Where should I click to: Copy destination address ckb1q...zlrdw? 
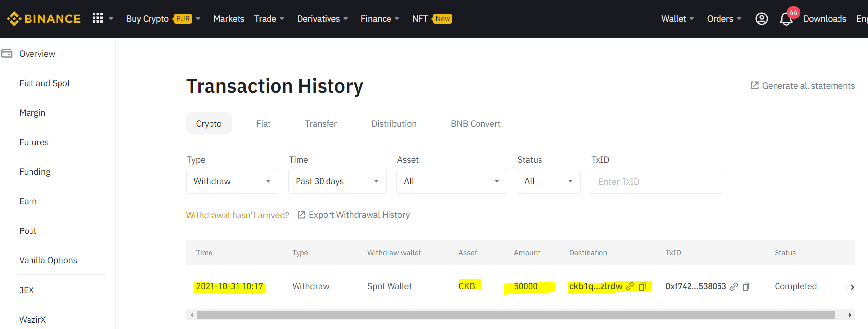642,287
